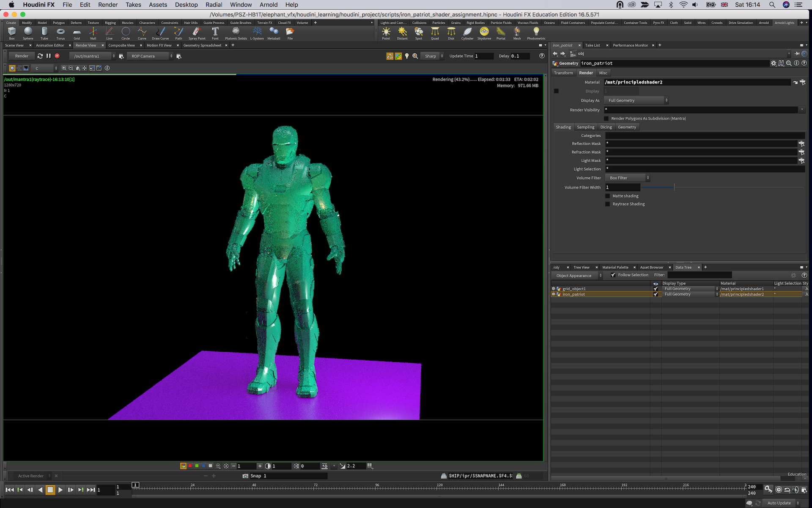This screenshot has width=812, height=508.
Task: Open the Display As dropdown
Action: (636, 100)
